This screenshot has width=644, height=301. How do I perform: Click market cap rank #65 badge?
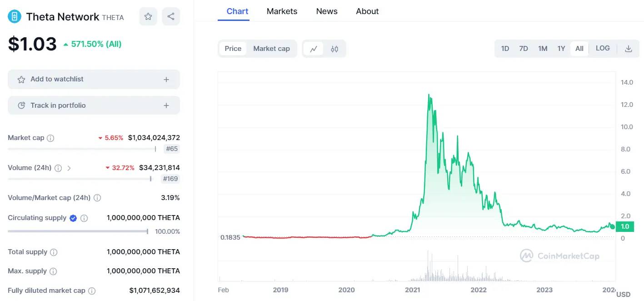171,149
